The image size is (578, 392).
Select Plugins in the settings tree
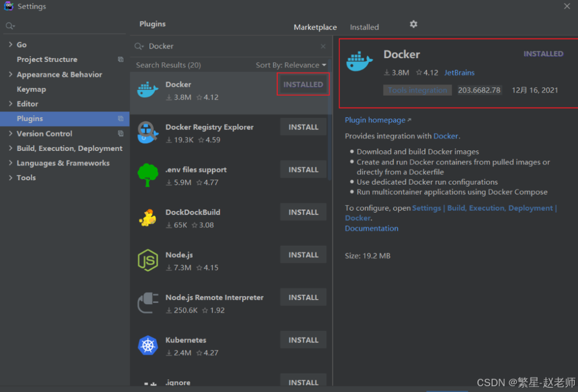[65, 119]
